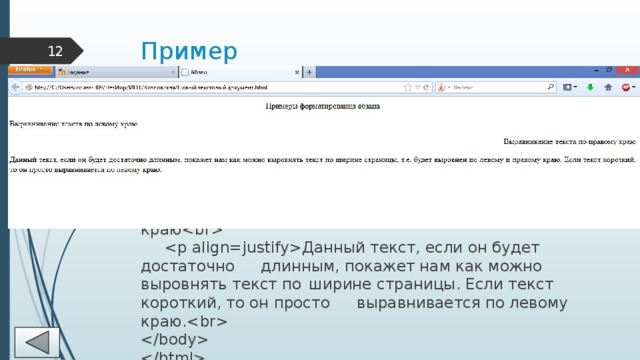Viewport: 640px width, 360px height.
Task: Click the red Adblock extension icon
Action: (x=626, y=87)
